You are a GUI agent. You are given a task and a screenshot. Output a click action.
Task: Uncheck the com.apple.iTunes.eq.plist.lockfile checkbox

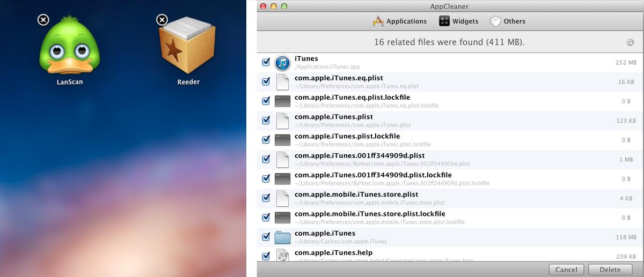tap(266, 101)
